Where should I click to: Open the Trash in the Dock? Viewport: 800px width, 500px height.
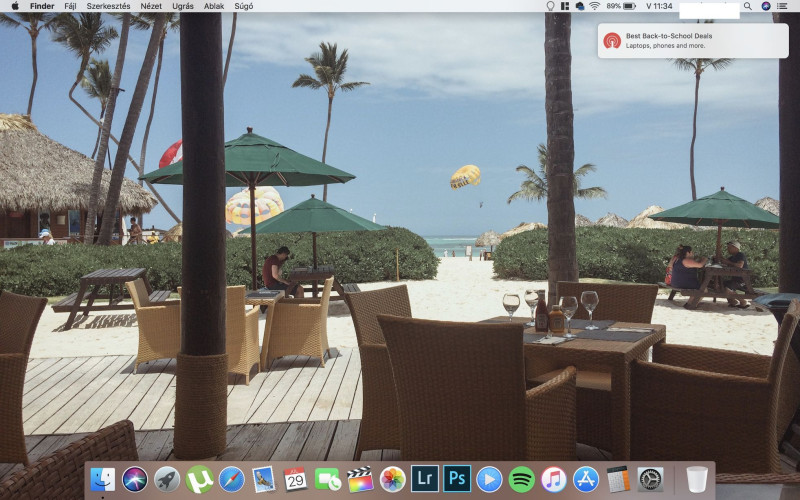pyautogui.click(x=696, y=480)
